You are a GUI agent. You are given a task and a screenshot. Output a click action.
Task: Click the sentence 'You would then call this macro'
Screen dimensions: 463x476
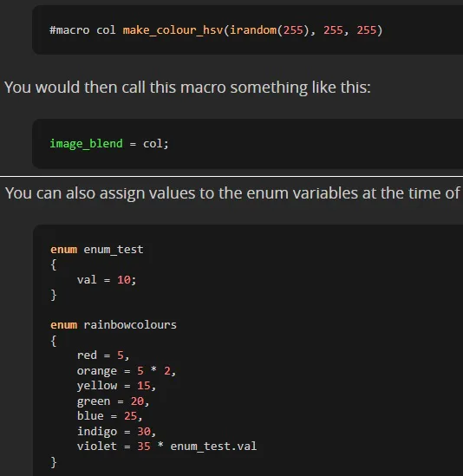coord(187,88)
